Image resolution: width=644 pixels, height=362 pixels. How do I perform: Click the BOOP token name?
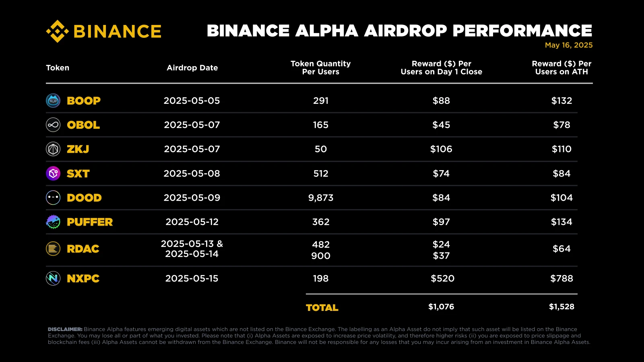pyautogui.click(x=84, y=101)
